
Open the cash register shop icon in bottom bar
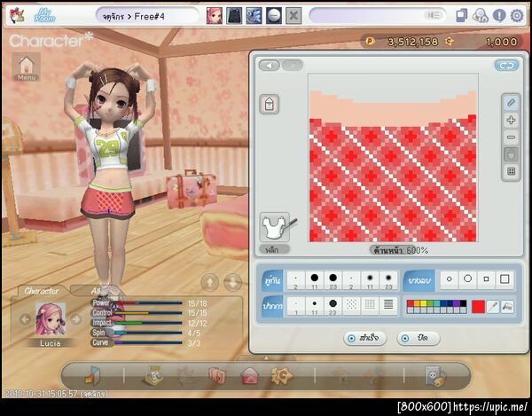click(153, 376)
